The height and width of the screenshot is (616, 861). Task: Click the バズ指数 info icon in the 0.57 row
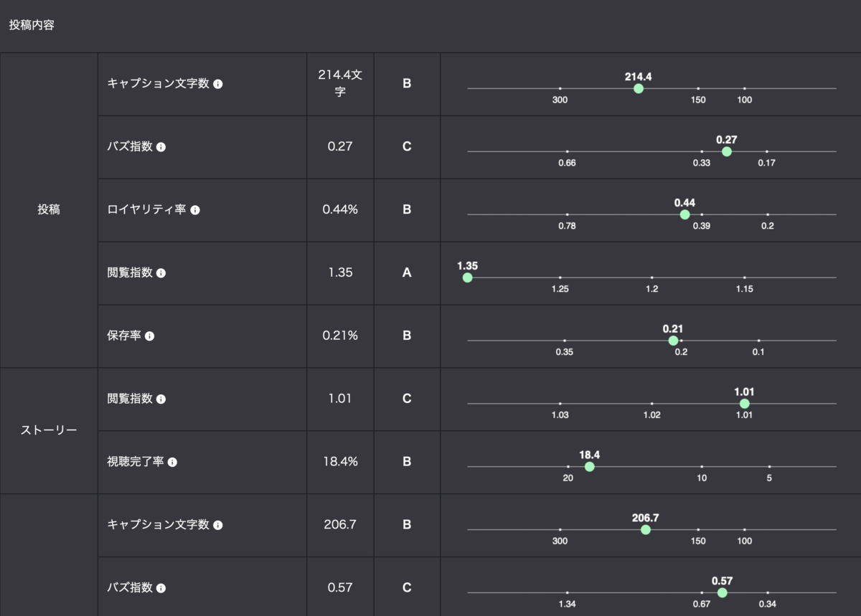click(161, 588)
